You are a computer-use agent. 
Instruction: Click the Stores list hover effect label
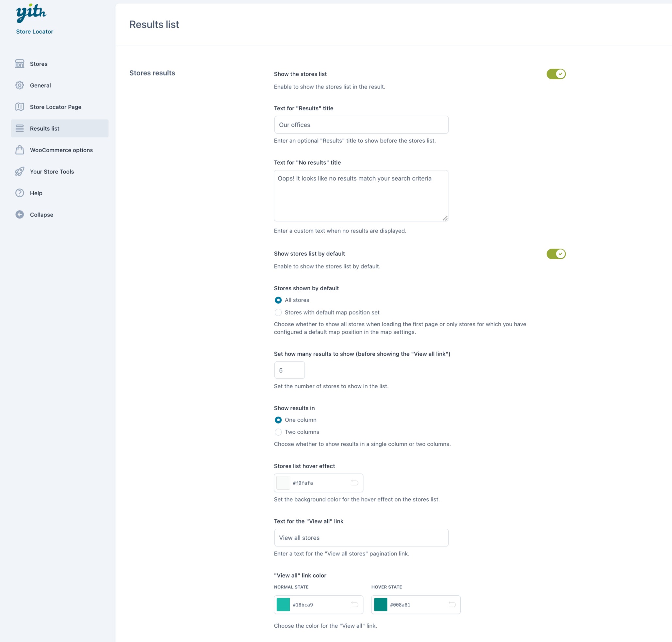pos(304,466)
